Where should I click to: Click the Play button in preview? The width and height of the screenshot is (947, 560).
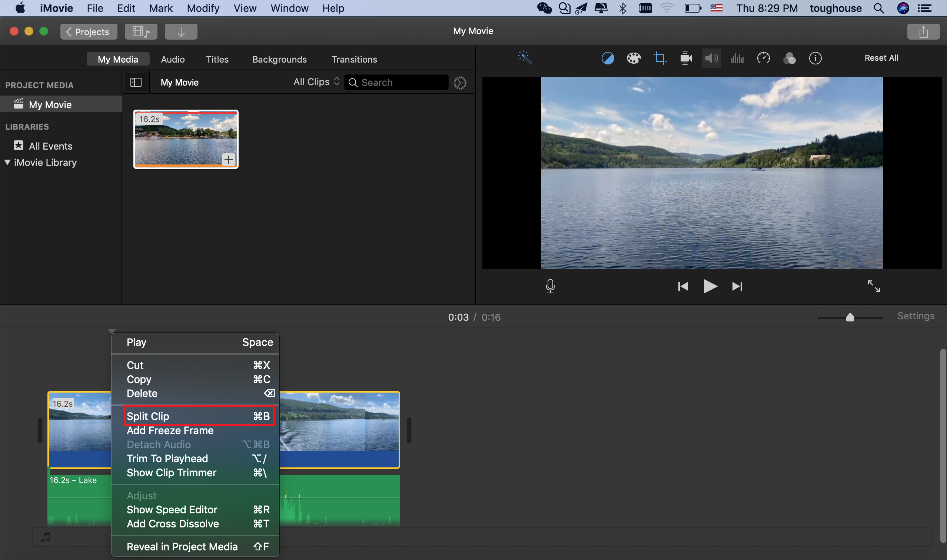click(710, 286)
